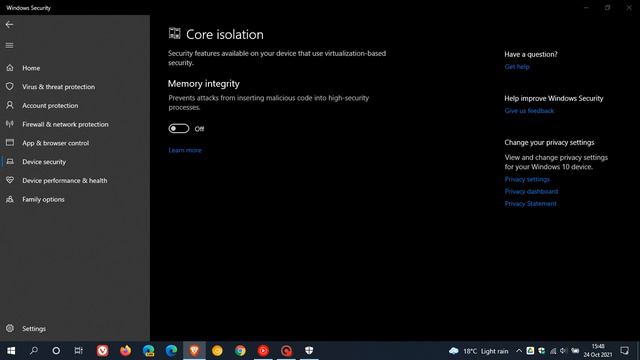Click the Device security laptop icon

pyautogui.click(x=10, y=162)
